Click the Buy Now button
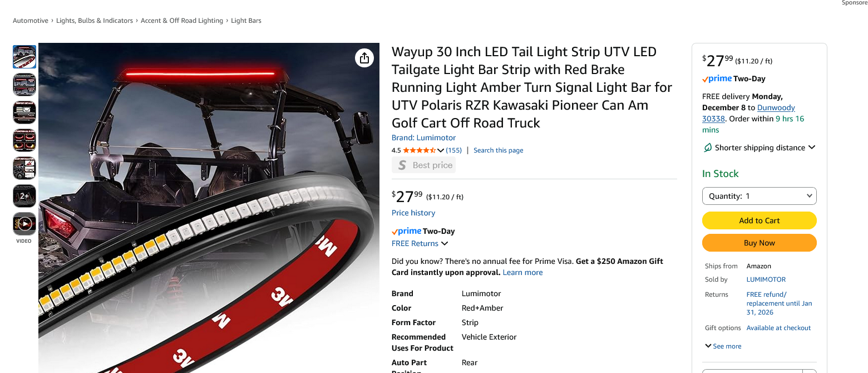The height and width of the screenshot is (373, 868). [x=759, y=243]
